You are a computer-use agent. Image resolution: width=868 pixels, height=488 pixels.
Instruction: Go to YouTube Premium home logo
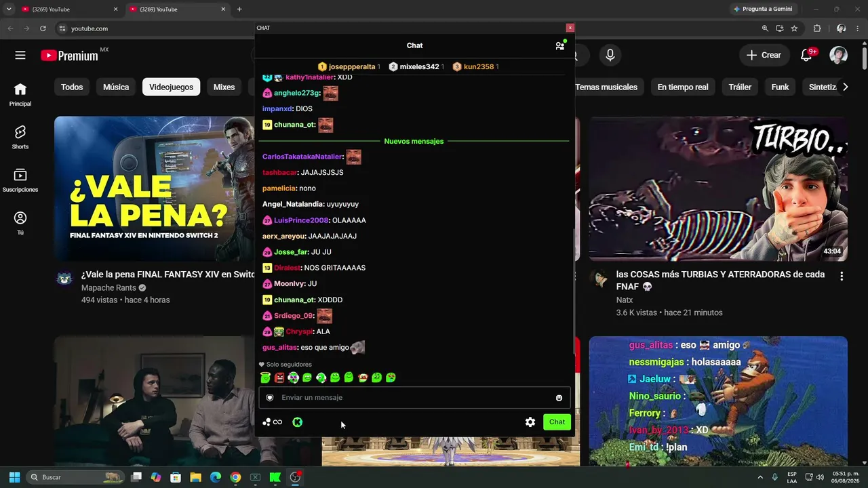click(69, 56)
